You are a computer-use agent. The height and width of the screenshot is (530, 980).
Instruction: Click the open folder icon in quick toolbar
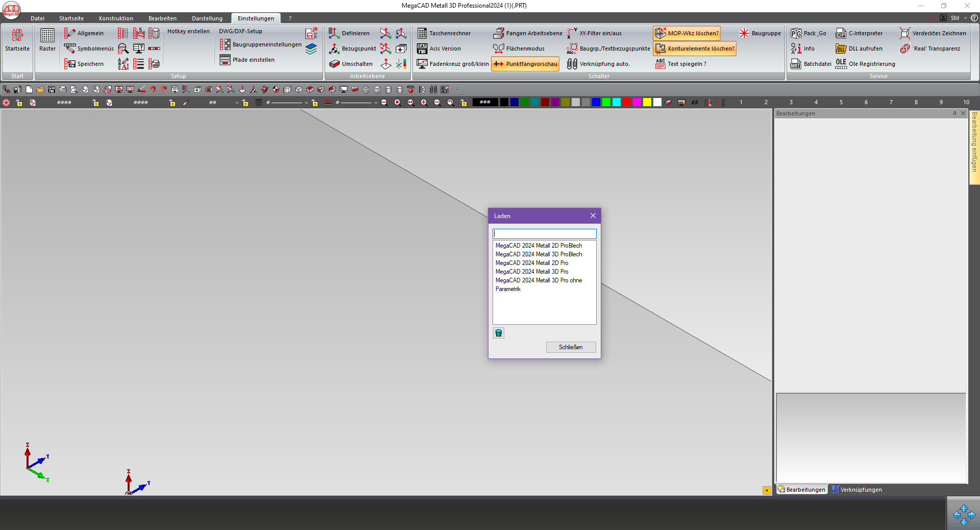click(40, 89)
